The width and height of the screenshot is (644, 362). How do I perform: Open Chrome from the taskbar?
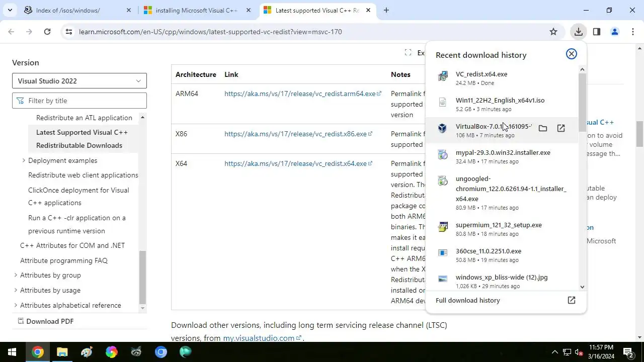[37, 352]
